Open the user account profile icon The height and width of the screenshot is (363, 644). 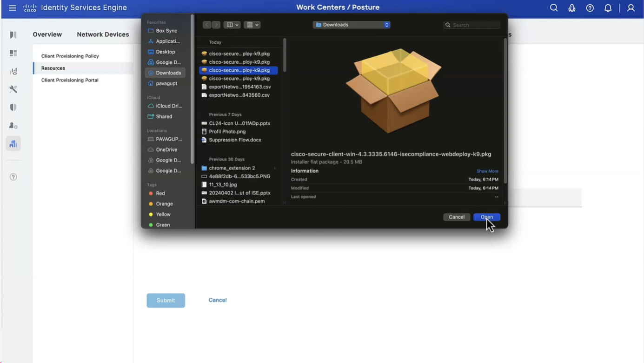click(631, 8)
